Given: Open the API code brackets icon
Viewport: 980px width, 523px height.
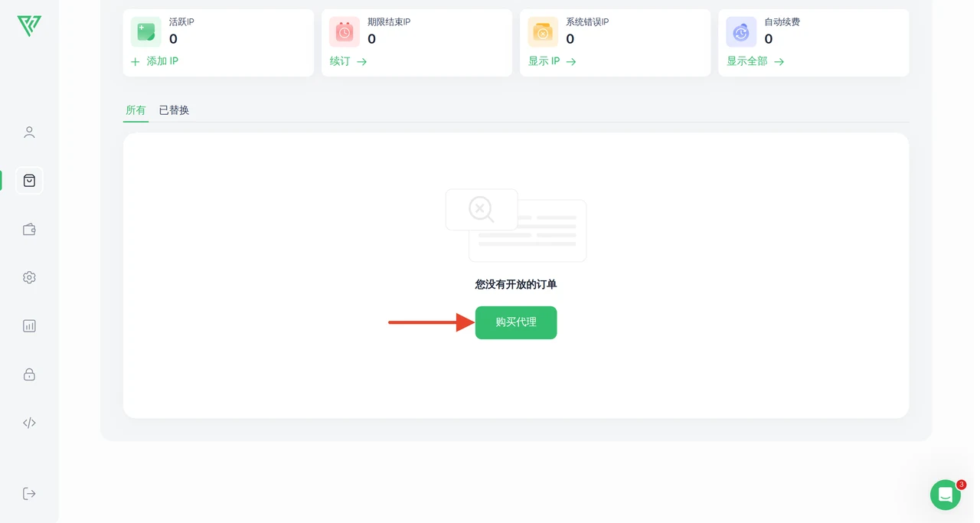Looking at the screenshot, I should (29, 423).
